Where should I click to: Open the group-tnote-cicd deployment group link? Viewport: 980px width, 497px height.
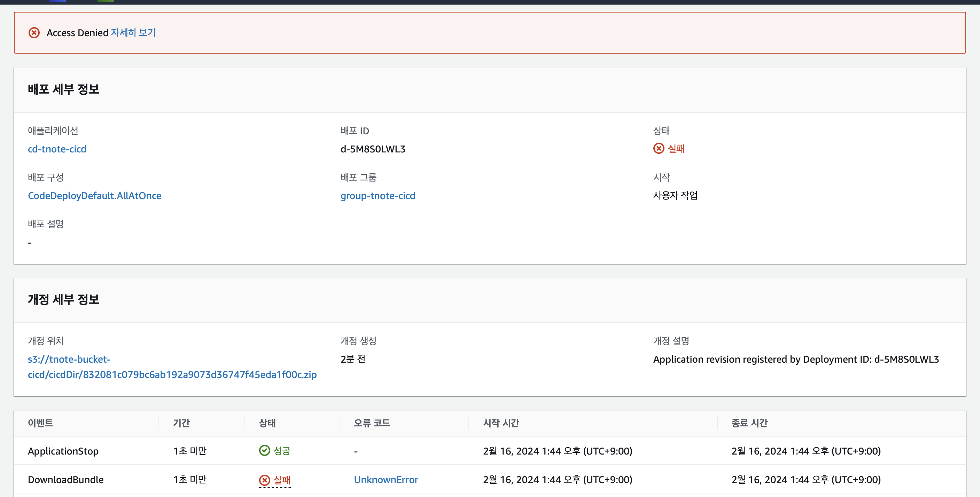(378, 196)
